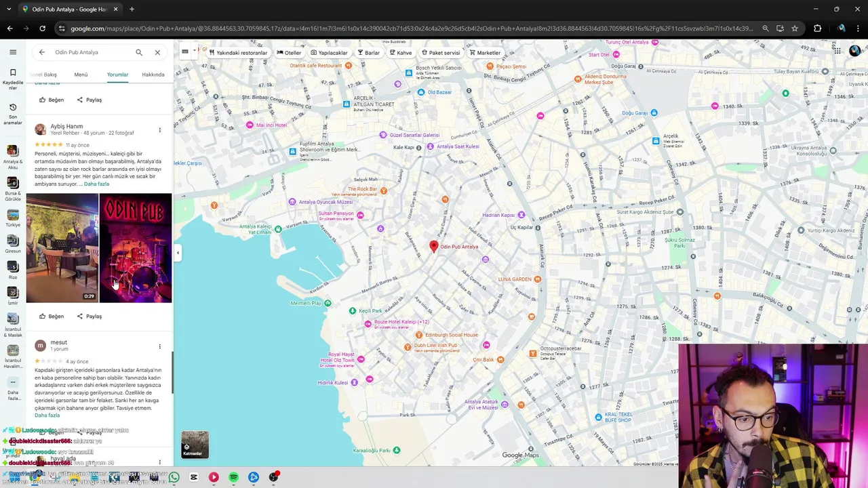
Task: Like the review above Aybiş Hanım
Action: pos(52,100)
